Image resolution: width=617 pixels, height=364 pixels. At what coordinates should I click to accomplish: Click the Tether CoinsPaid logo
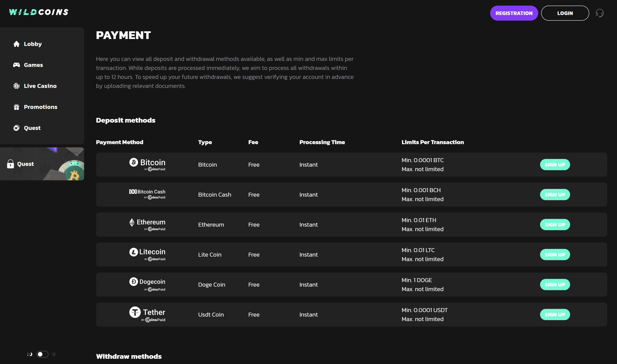(x=147, y=314)
